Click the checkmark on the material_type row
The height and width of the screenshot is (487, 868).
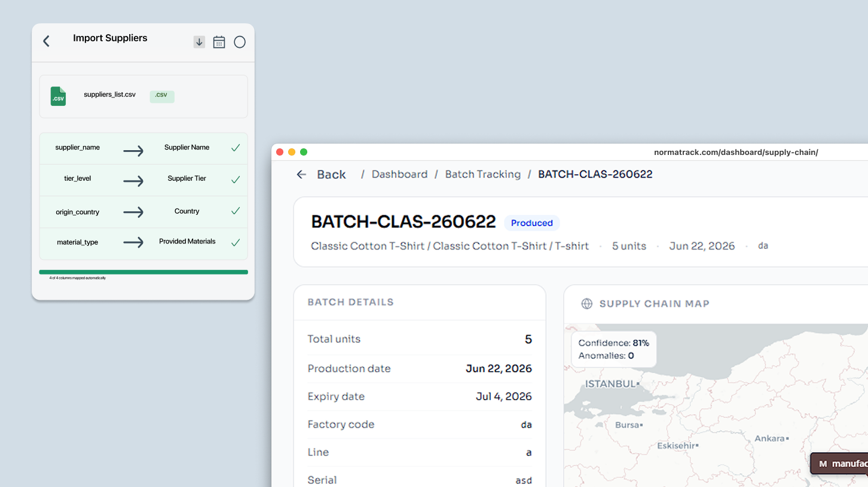(x=236, y=242)
